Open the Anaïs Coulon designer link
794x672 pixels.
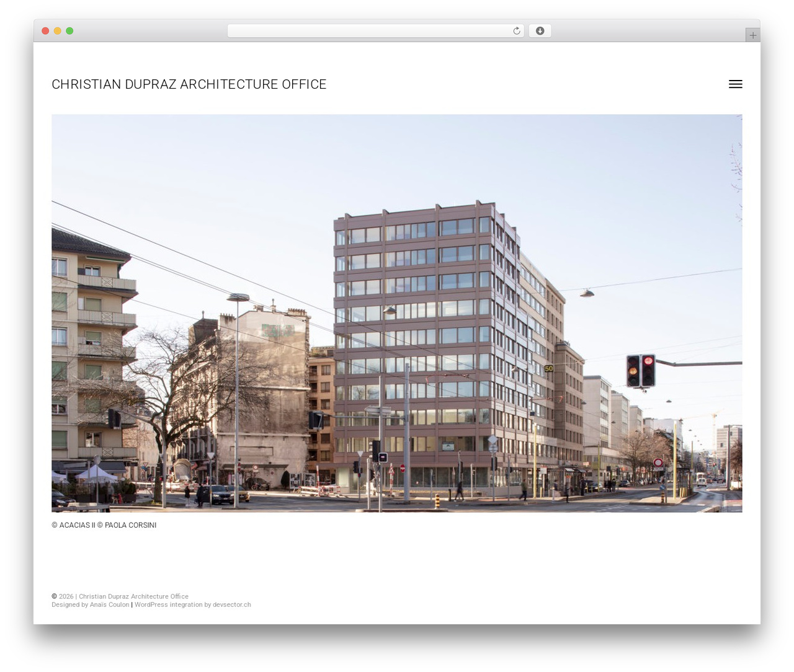[109, 604]
